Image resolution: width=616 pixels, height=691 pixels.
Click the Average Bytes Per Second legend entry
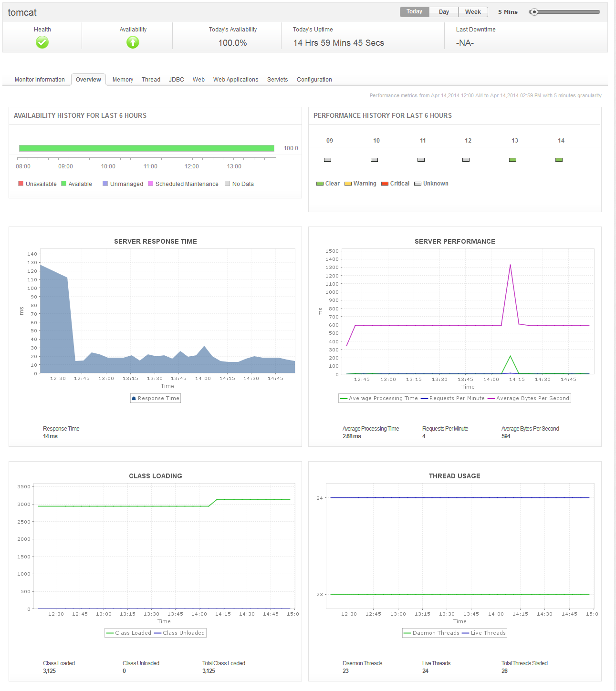pos(529,398)
